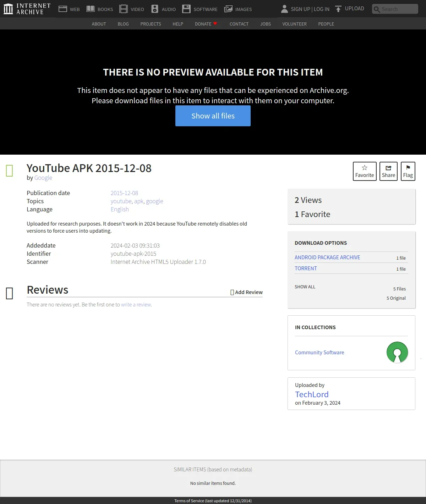Screen dimensions: 426x504
Task: Open the IMAGES menu item
Action: pos(244,9)
